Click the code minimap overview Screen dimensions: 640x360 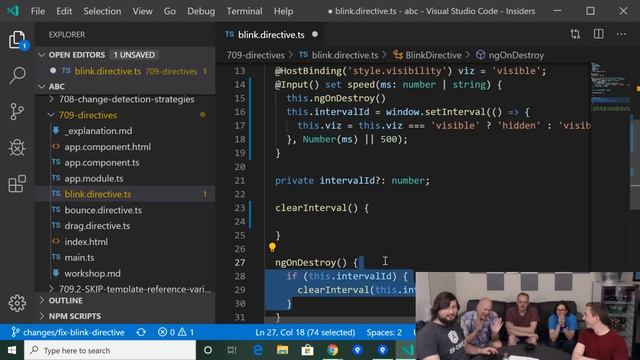610,88
